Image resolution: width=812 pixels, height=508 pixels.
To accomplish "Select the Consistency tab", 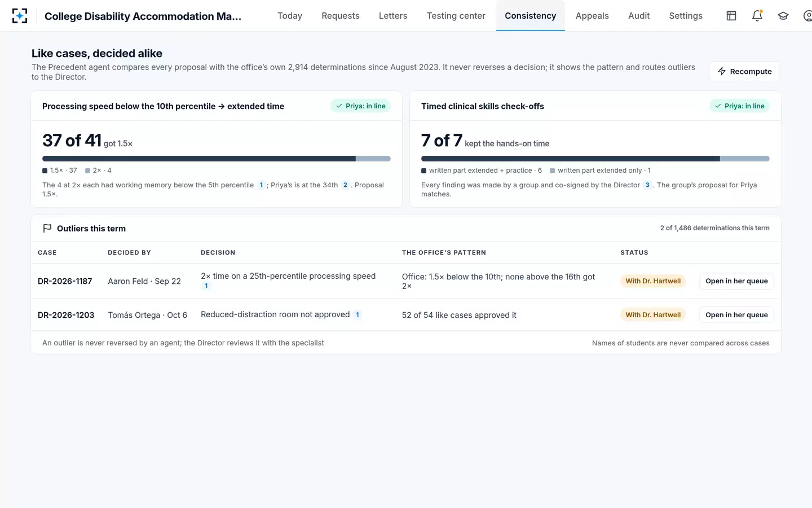I will pos(531,16).
